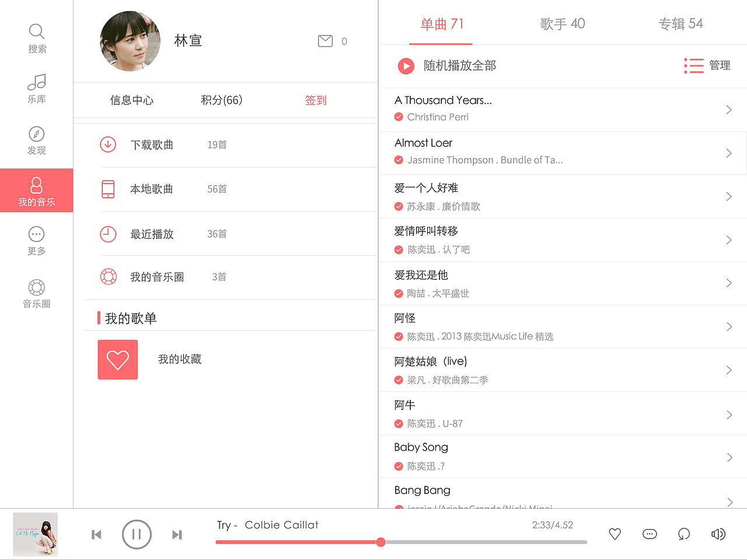747x560 pixels.
Task: Open the music circle (音乐圈) sidebar icon
Action: pyautogui.click(x=36, y=288)
